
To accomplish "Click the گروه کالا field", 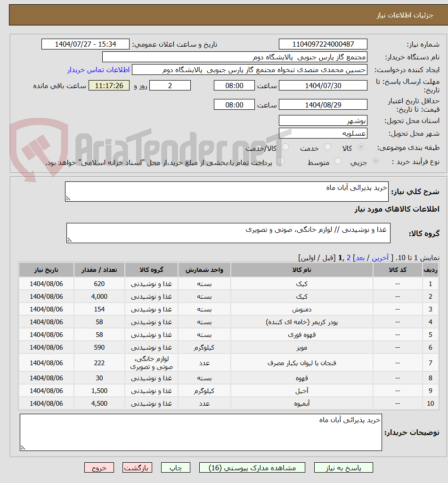I will 228,232.
